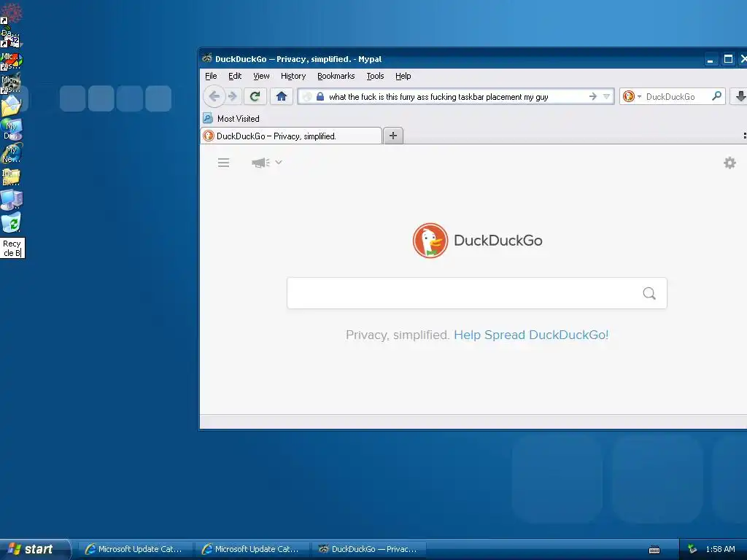Select the Recycle Bin desktop icon
The height and width of the screenshot is (560, 747).
(12, 223)
